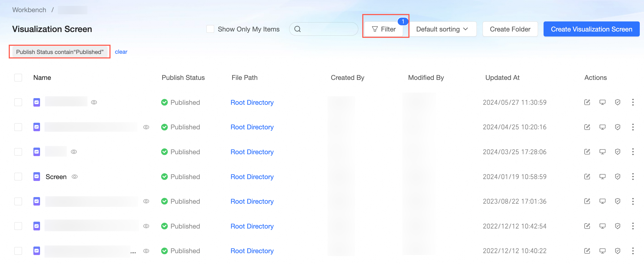Open the Default sorting dropdown
Screen dimensions: 644x264
[442, 29]
